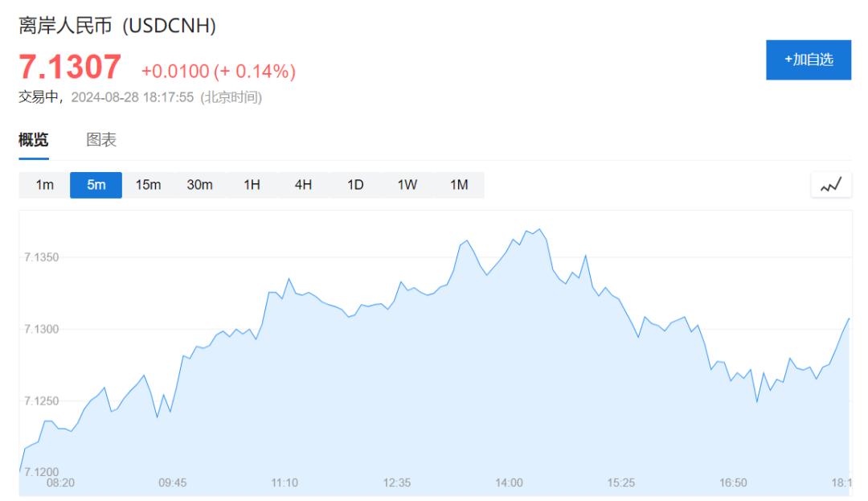
Task: Click the line chart type icon
Action: click(x=830, y=185)
